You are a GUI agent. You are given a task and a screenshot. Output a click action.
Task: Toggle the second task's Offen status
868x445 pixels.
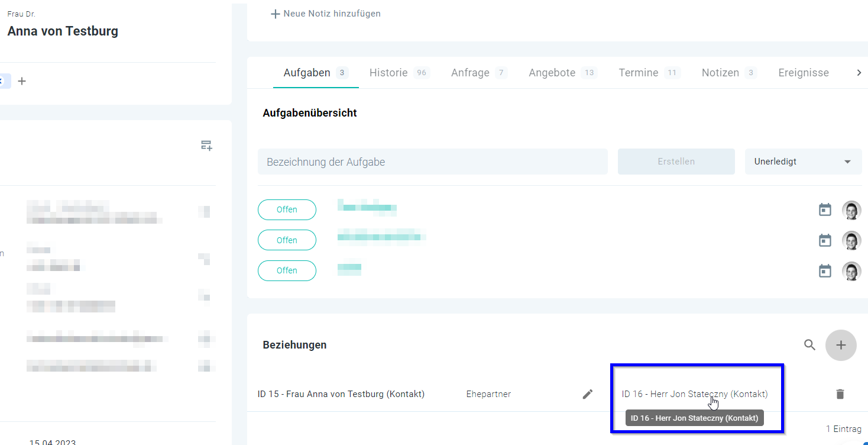click(x=287, y=240)
